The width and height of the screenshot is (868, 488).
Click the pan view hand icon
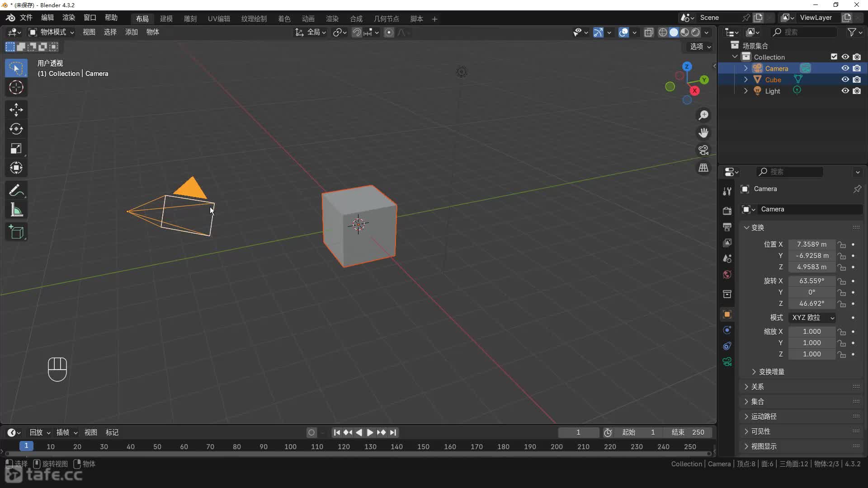click(703, 133)
